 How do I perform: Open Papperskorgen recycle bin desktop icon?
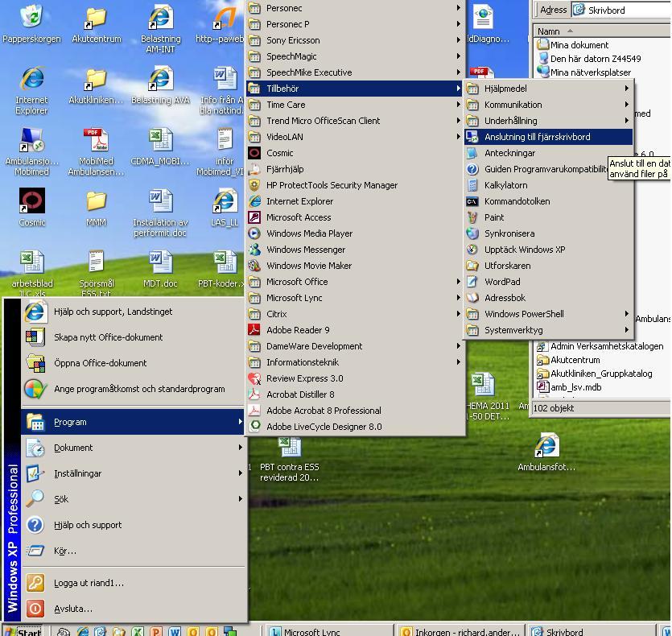tap(31, 23)
